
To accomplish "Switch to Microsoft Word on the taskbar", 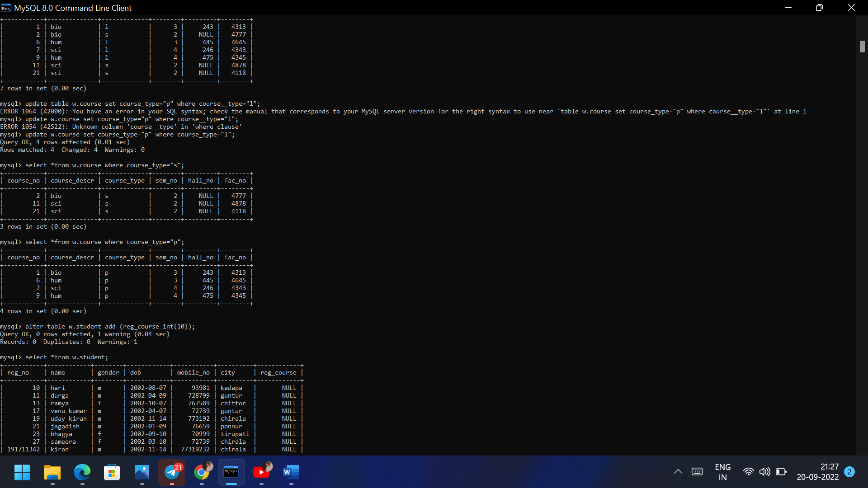I will point(291,472).
